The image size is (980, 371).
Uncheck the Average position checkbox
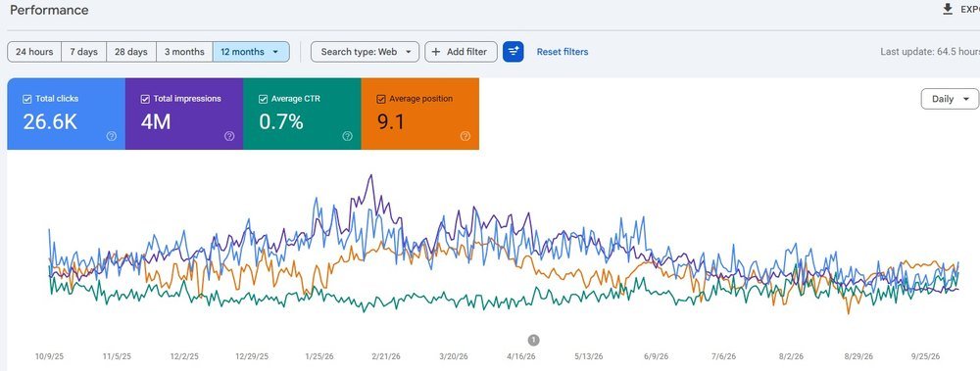(380, 99)
